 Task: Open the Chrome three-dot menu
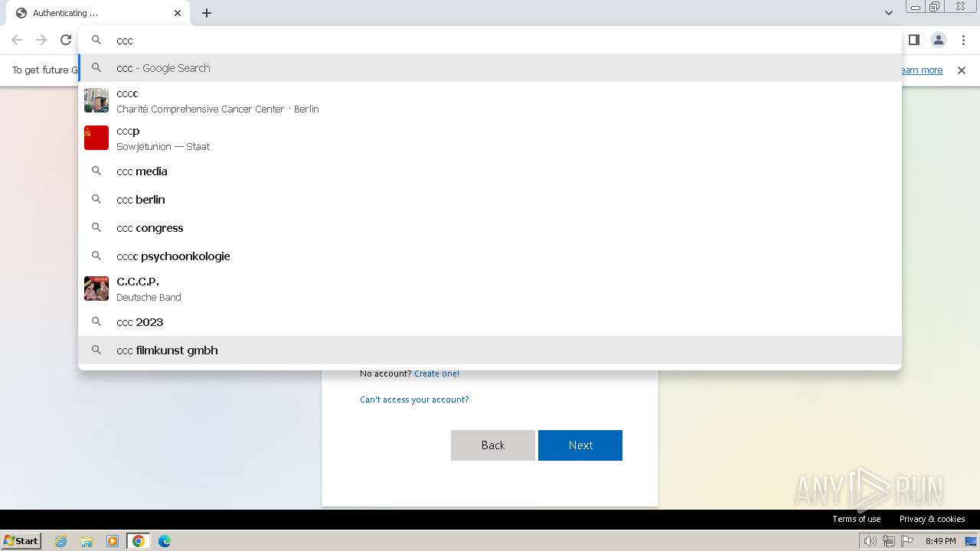click(x=963, y=40)
